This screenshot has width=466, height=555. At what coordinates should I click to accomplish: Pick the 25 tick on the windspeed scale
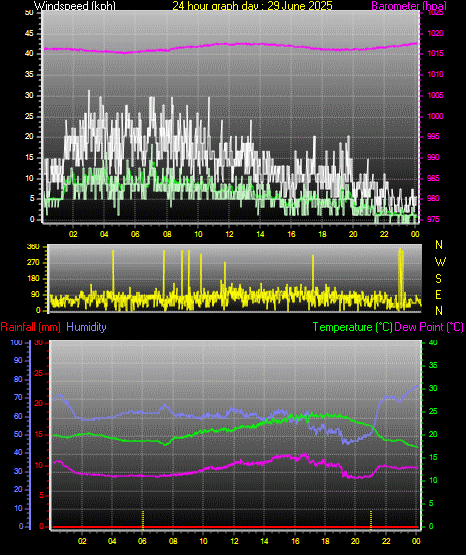click(29, 116)
